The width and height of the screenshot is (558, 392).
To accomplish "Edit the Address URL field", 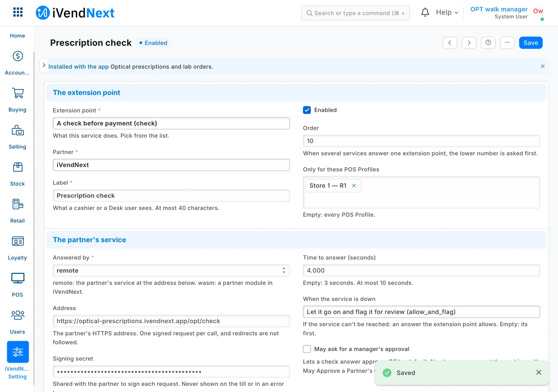I will (x=171, y=321).
